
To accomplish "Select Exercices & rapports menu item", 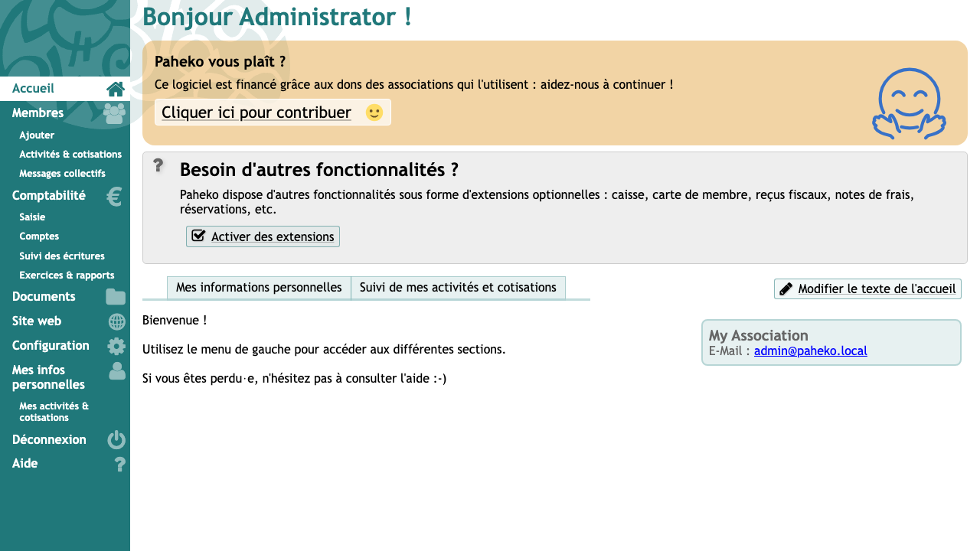I will [x=67, y=275].
